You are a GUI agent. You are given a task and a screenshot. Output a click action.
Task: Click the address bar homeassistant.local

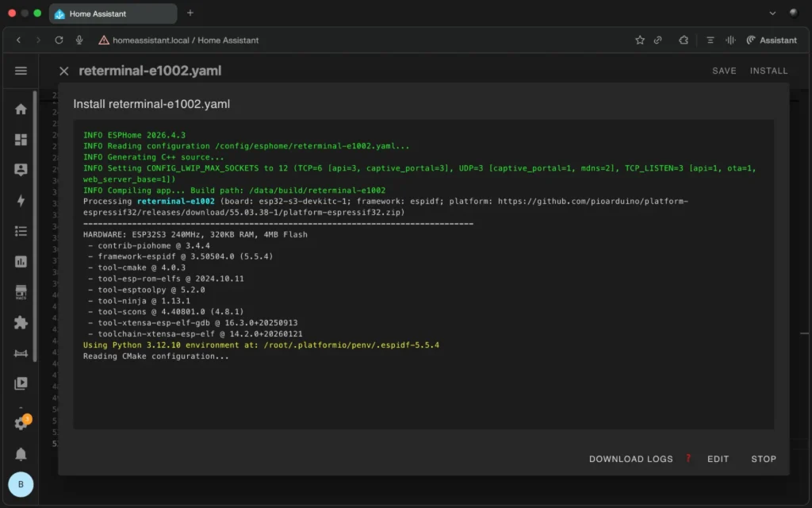tap(186, 40)
